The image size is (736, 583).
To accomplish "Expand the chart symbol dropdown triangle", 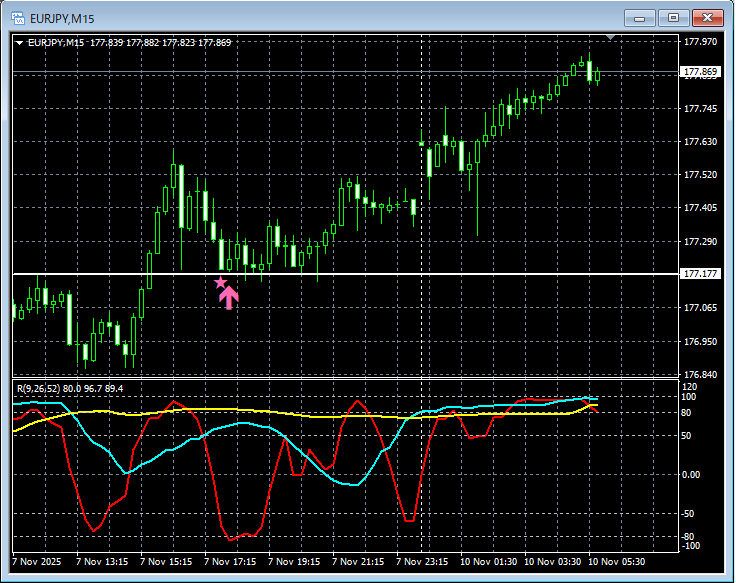I will point(20,43).
